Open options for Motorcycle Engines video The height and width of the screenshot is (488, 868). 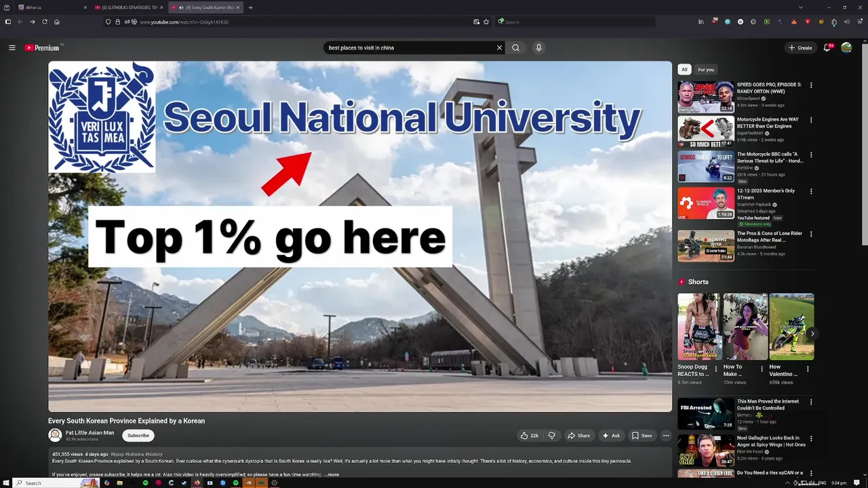point(811,120)
